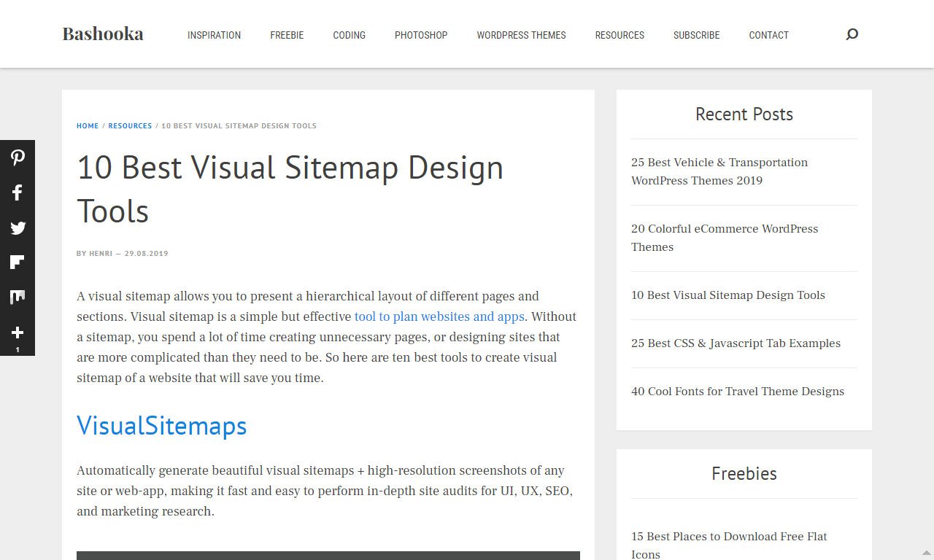Click the Bashooka site logo
This screenshot has width=934, height=560.
[103, 34]
